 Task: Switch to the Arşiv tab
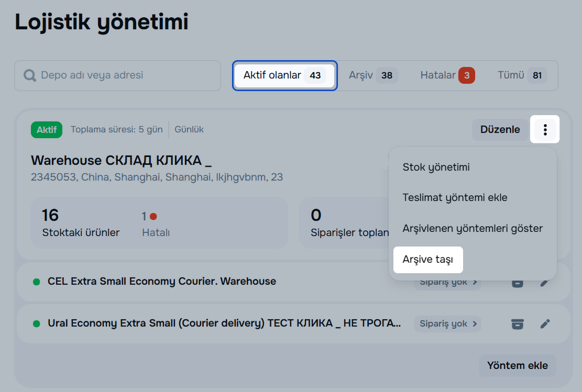(372, 75)
